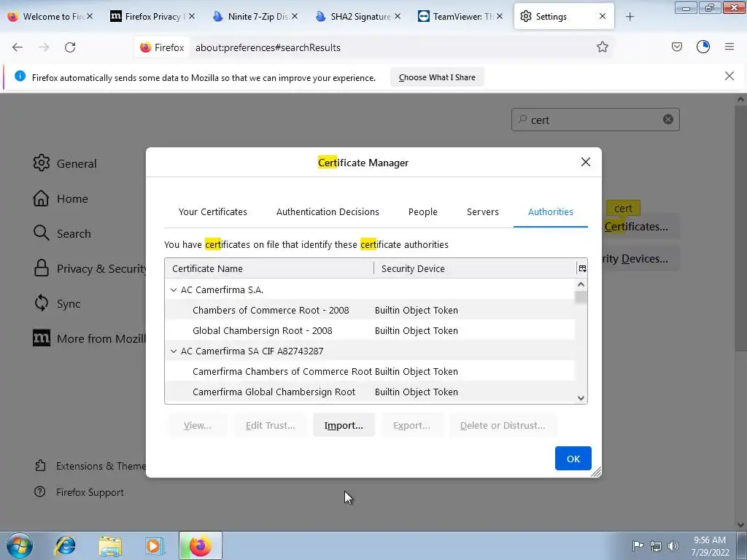The height and width of the screenshot is (560, 747).
Task: Open the Action Center flag icon
Action: click(638, 545)
